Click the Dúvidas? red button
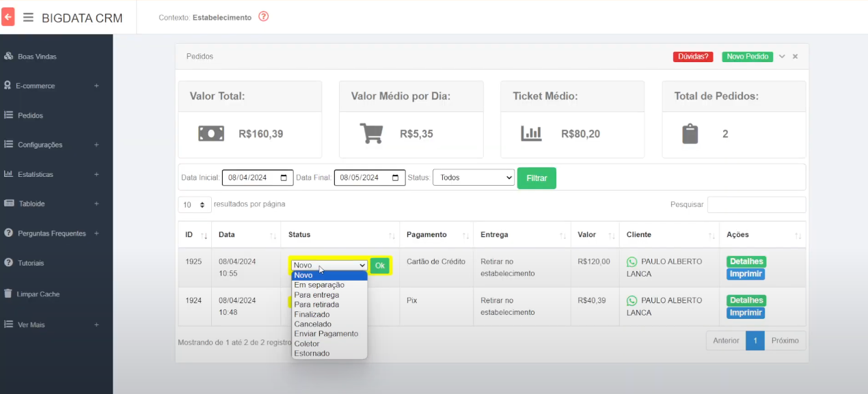Image resolution: width=868 pixels, height=394 pixels. (693, 57)
